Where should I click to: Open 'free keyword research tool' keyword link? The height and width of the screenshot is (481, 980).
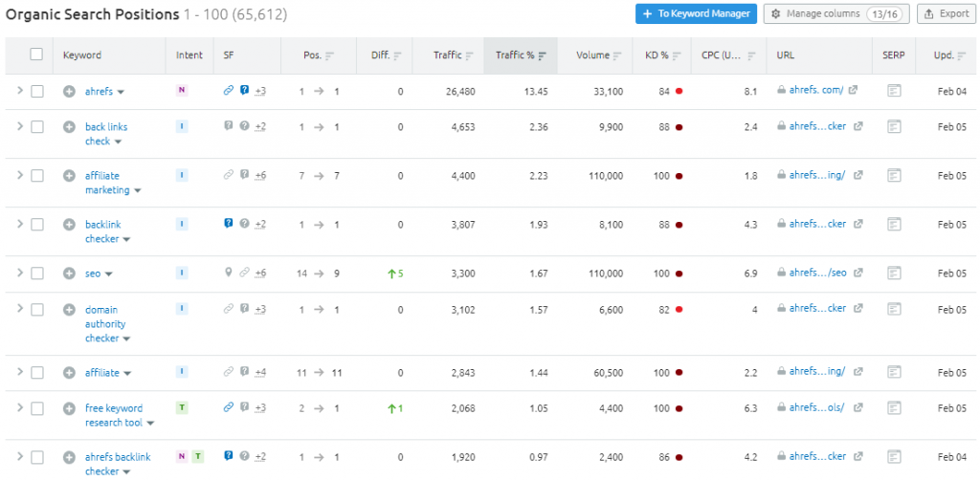(x=114, y=415)
